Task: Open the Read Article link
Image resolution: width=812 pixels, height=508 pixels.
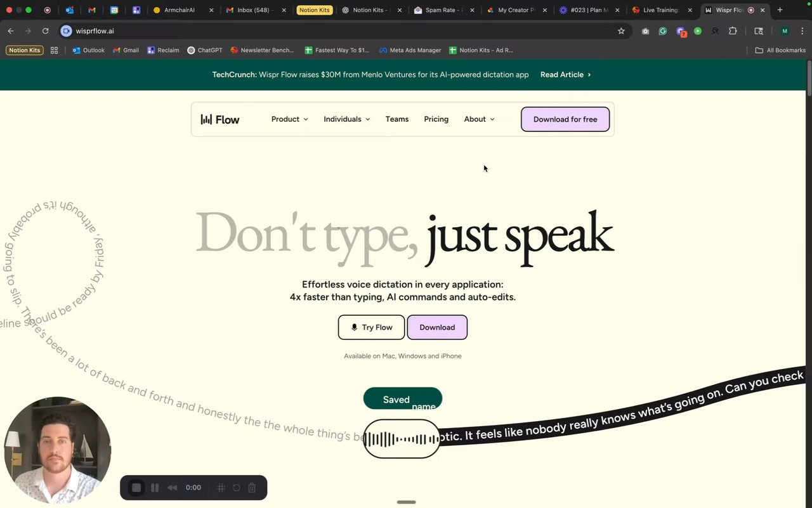Action: 565,75
